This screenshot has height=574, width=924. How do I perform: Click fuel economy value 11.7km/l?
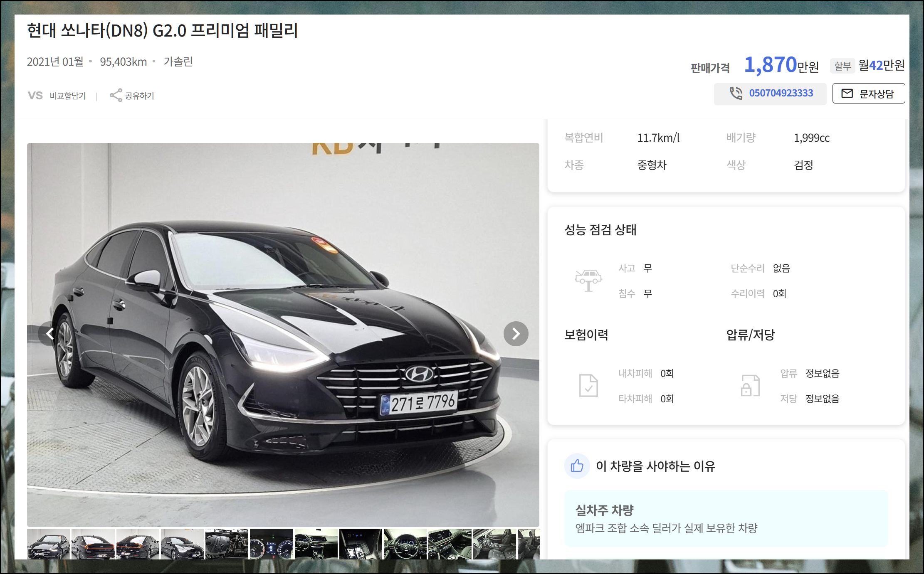(658, 138)
